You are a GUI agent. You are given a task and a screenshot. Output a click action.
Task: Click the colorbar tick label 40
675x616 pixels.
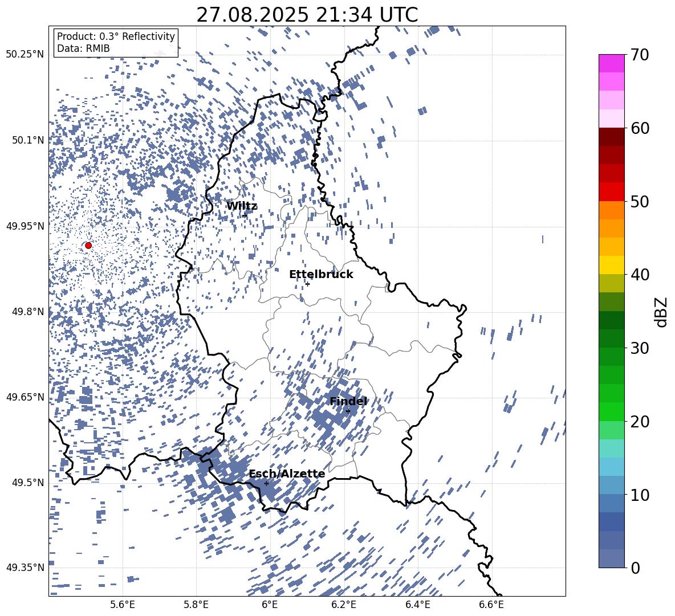click(640, 275)
